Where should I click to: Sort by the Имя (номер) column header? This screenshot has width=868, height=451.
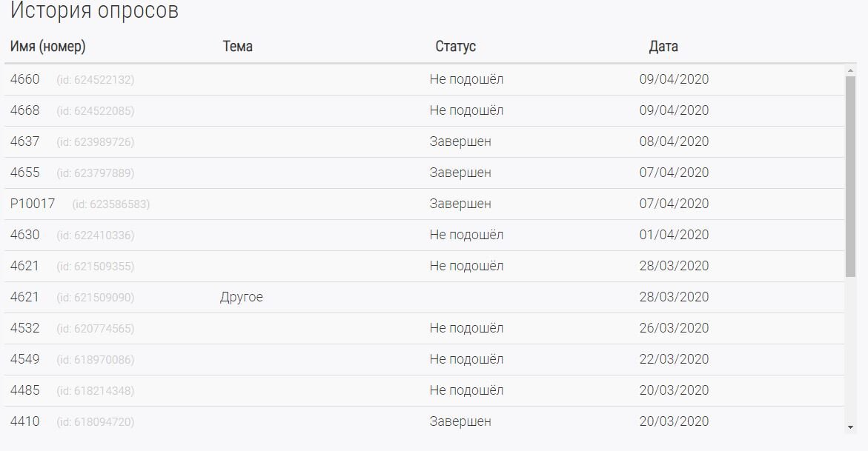click(x=48, y=47)
